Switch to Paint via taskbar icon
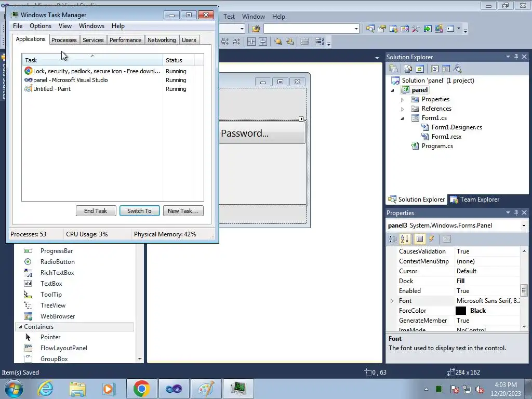The height and width of the screenshot is (399, 532). 206,389
